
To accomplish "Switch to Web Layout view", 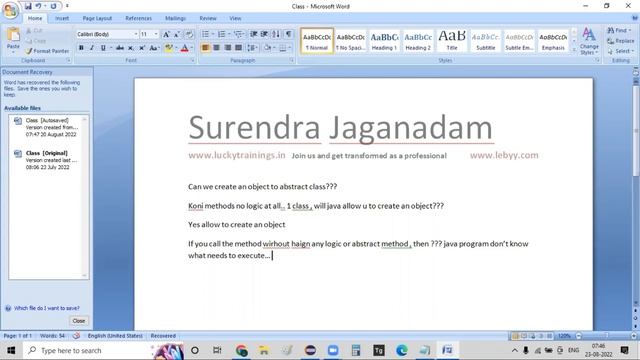I will click(x=532, y=336).
